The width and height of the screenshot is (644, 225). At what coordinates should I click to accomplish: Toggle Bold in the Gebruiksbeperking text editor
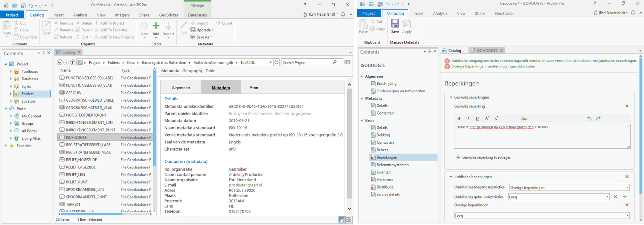point(459,118)
